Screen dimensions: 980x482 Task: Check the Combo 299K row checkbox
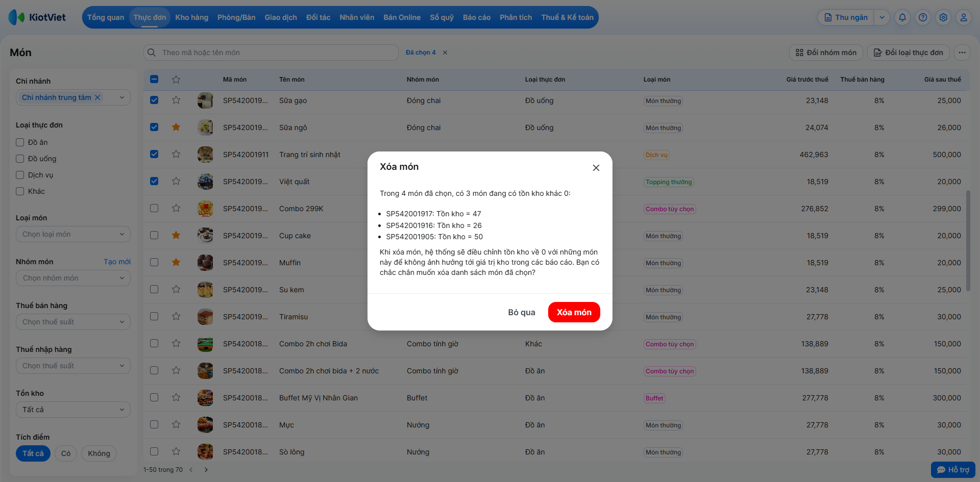click(x=154, y=208)
